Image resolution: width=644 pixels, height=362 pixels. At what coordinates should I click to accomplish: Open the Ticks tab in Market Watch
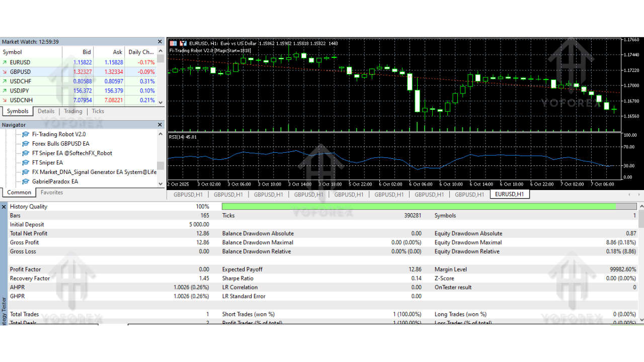pos(98,111)
